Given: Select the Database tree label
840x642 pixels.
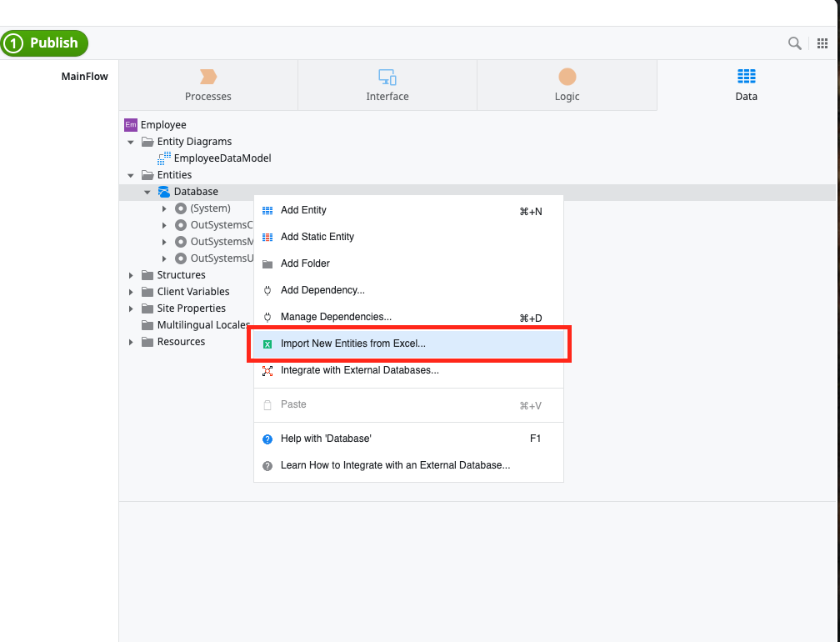Looking at the screenshot, I should point(196,191).
